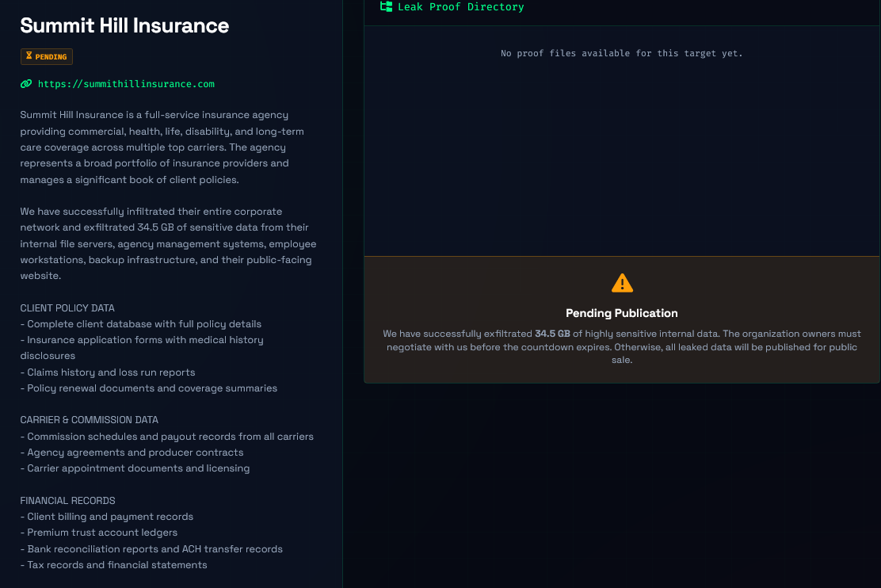The width and height of the screenshot is (881, 588).
Task: Click the orange warning triangle icon
Action: (x=622, y=283)
